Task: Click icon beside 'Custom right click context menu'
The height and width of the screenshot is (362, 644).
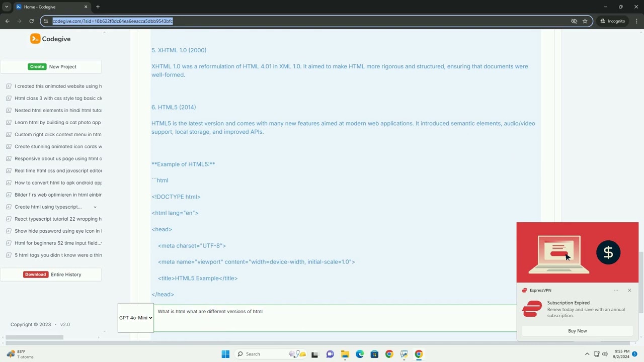Action: point(9,134)
